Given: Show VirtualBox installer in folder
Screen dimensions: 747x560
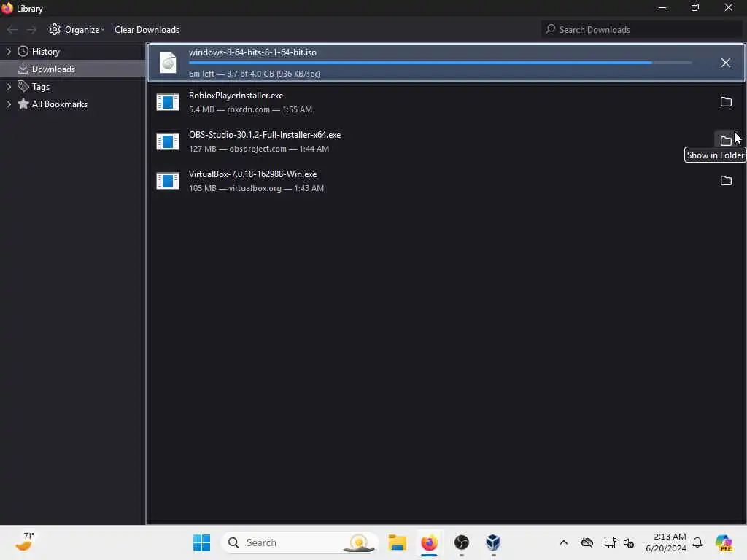Looking at the screenshot, I should pos(726,181).
